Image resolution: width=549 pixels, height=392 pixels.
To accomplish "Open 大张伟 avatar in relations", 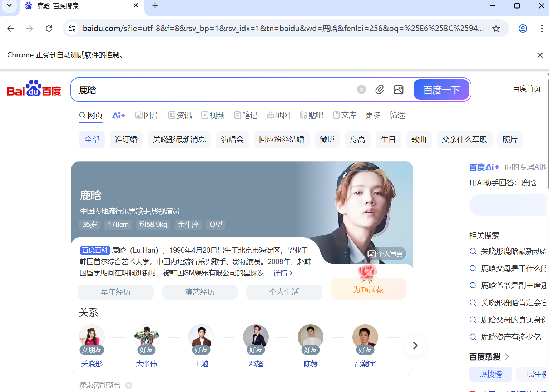I will point(147,337).
